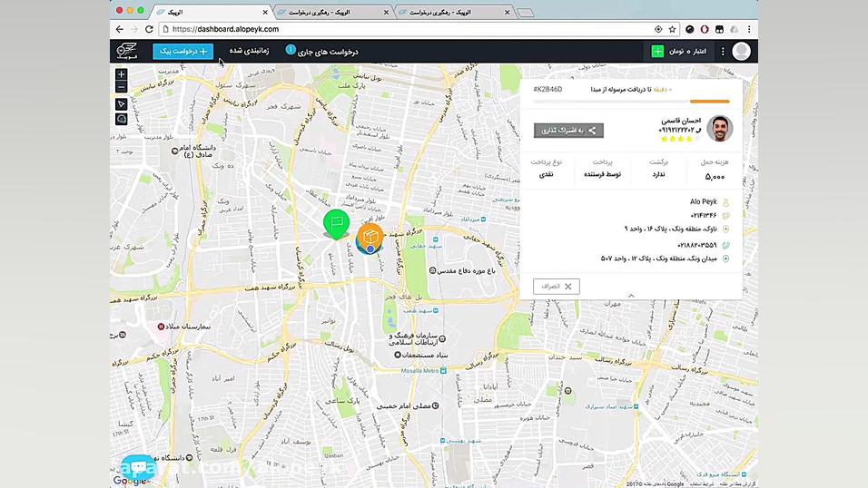Viewport: 868px width, 488px height.
Task: Click the courier's profile photo
Action: click(x=720, y=129)
